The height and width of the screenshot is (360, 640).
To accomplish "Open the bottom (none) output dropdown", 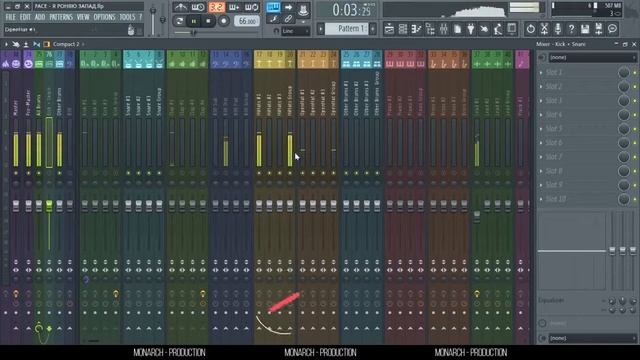I will (592, 338).
